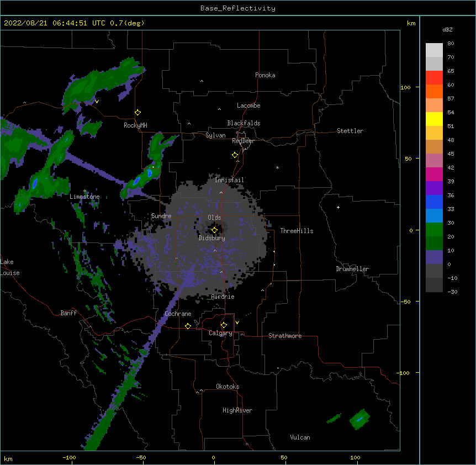The width and height of the screenshot is (476, 465).
Task: Select the magenta 42 dBZ legend swatch
Action: coord(434,174)
